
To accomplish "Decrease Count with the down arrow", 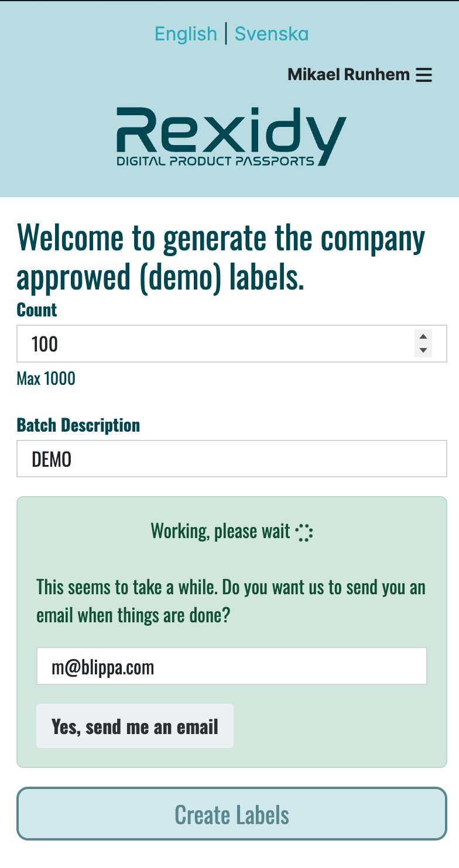I will click(423, 350).
